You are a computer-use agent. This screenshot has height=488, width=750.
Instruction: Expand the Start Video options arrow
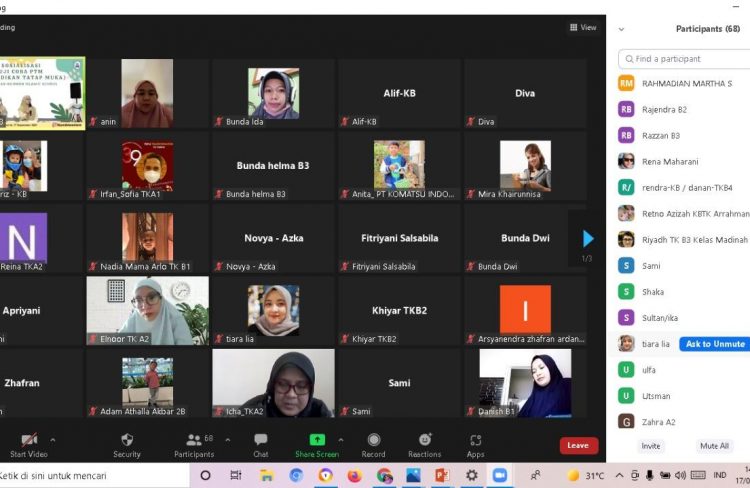pyautogui.click(x=53, y=439)
